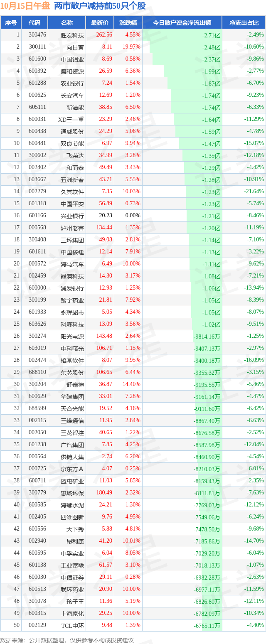Click the 最新价 column header
The height and width of the screenshot is (644, 266).
click(100, 23)
